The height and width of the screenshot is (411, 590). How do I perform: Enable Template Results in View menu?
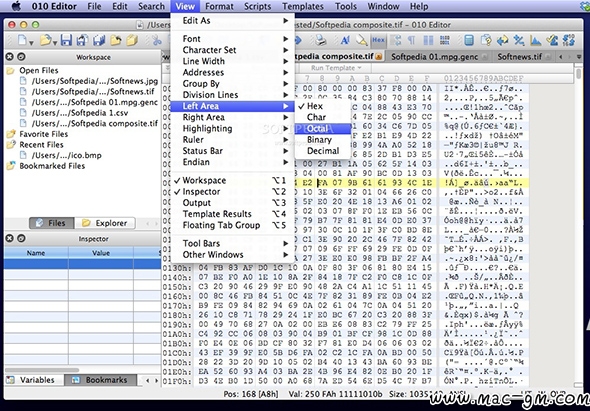[x=233, y=214]
